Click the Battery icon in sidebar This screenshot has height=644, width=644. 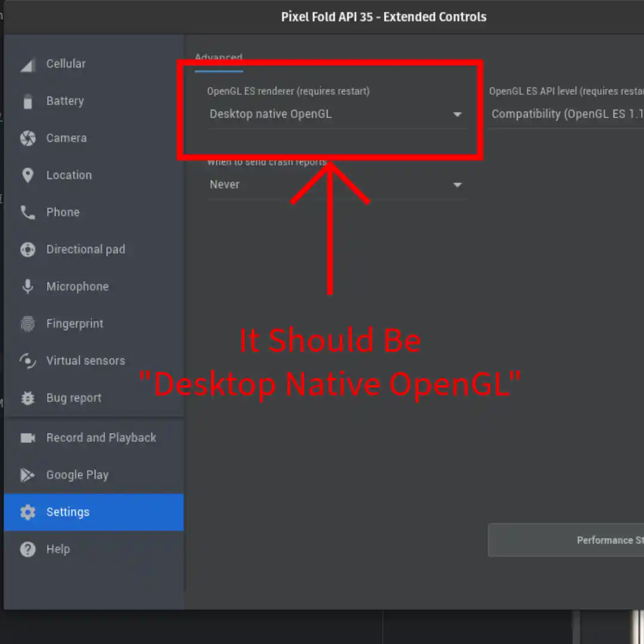pos(27,101)
